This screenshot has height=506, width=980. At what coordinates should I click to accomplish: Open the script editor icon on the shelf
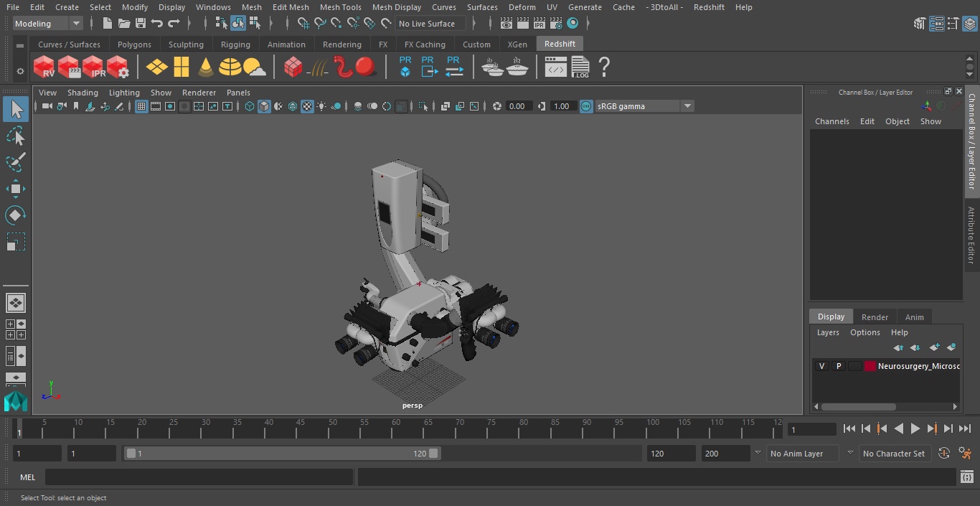(556, 67)
